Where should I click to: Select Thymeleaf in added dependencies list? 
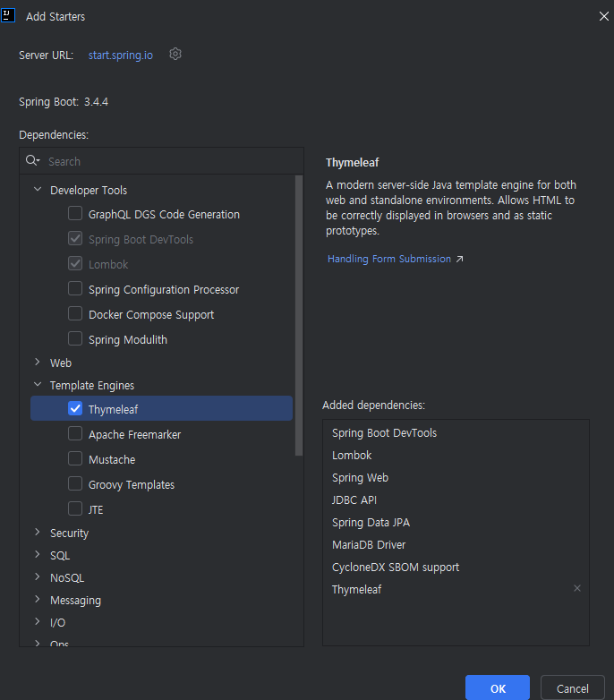pyautogui.click(x=356, y=589)
